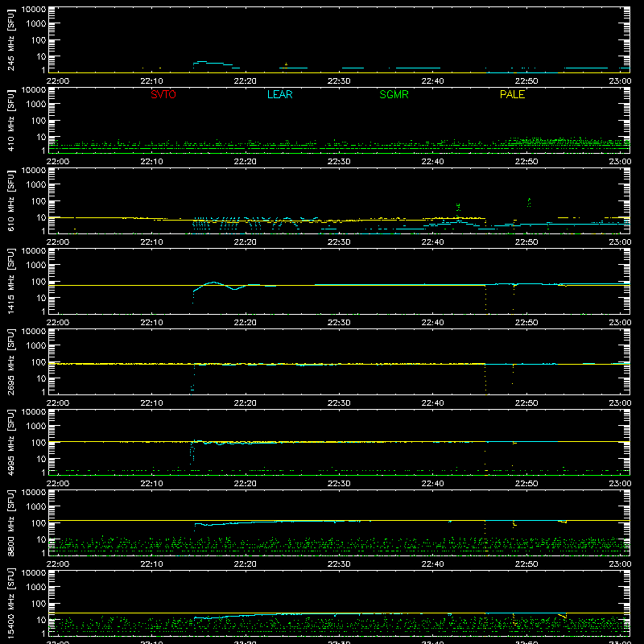The image size is (644, 644).
Task: Click the 10000 value on the 15400 MHz axis
Action: coord(34,573)
